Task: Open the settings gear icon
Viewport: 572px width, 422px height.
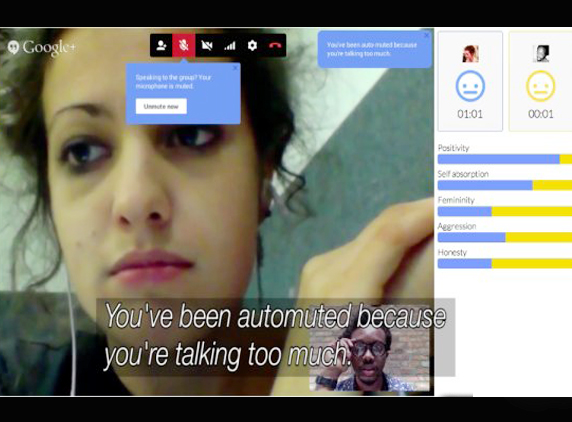Action: [252, 46]
